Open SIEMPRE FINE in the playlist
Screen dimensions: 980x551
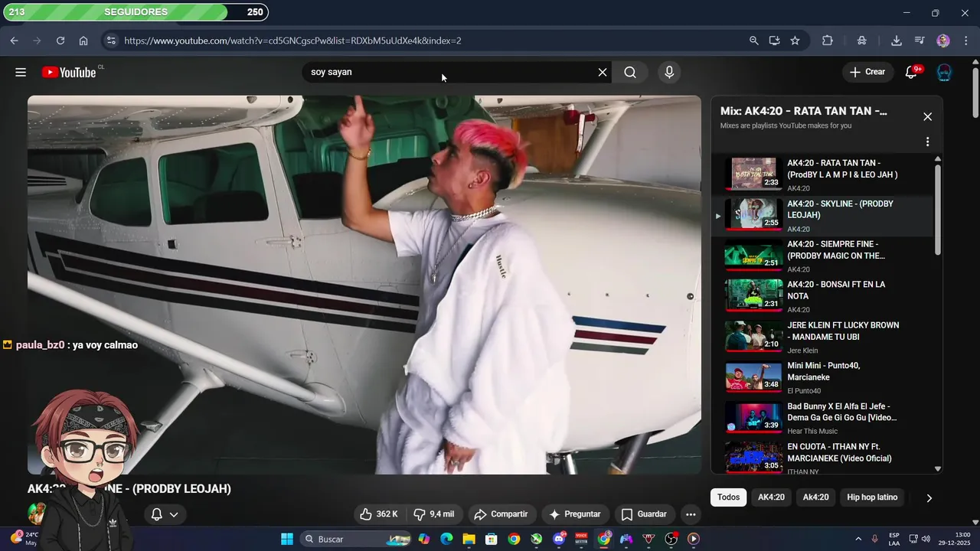(822, 256)
